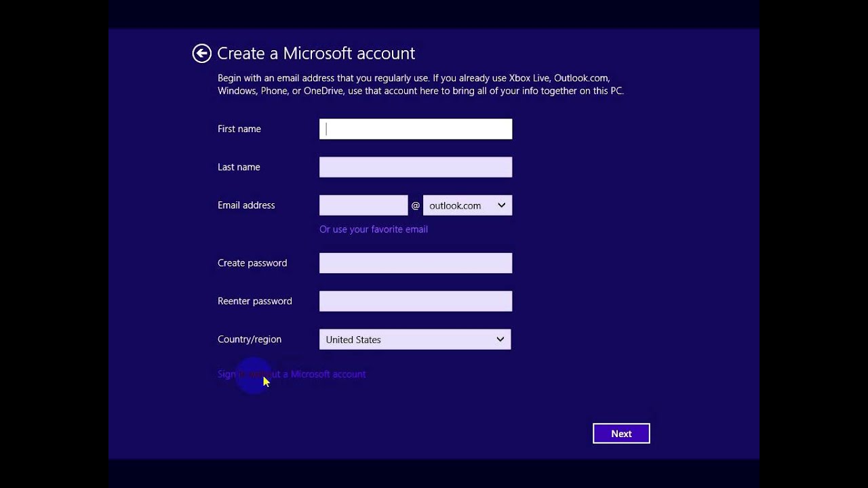Click the 'Create a Microsoft account' heading
Screen dimensions: 868x488
pyautogui.click(x=316, y=54)
